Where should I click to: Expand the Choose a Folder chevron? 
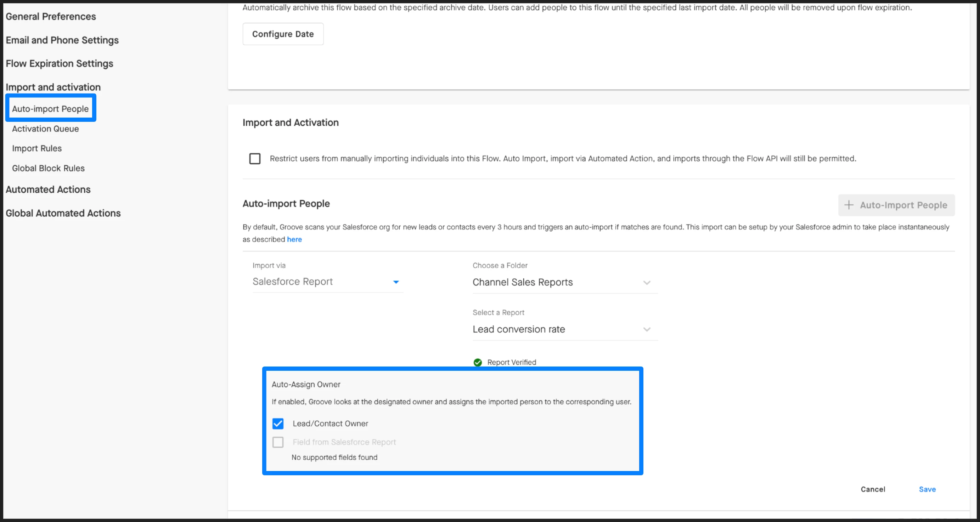coord(646,283)
